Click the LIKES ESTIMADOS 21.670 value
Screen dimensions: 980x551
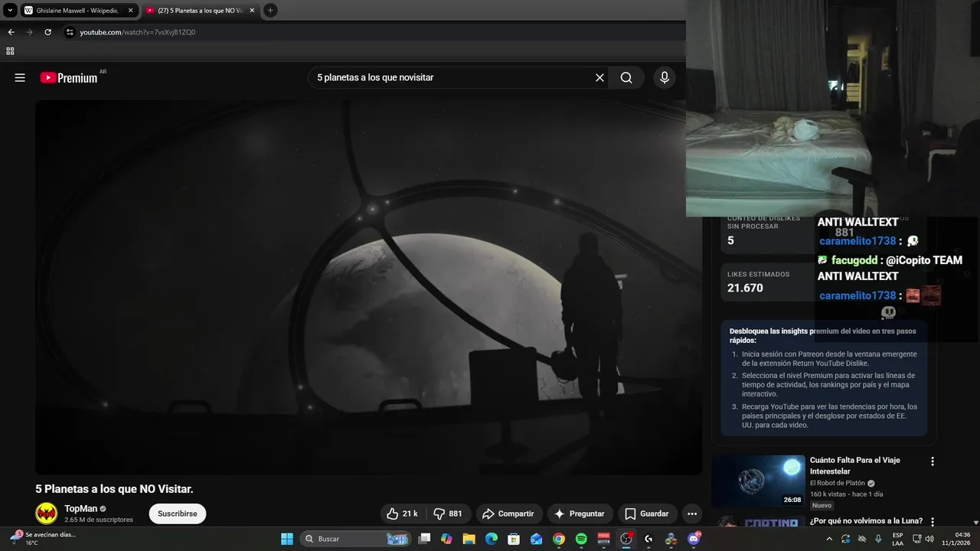tap(745, 288)
